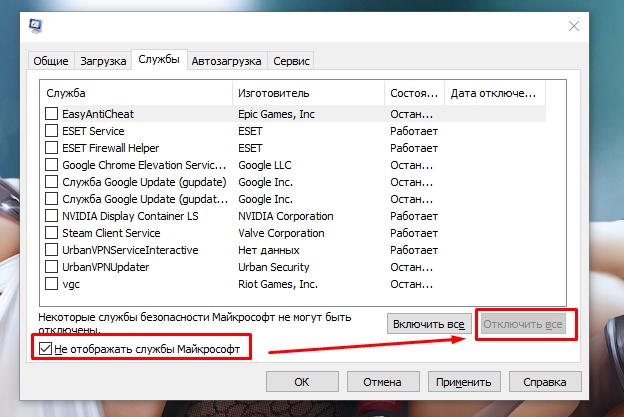Click the Urban Security cell
This screenshot has width=624, height=417.
coord(273,267)
